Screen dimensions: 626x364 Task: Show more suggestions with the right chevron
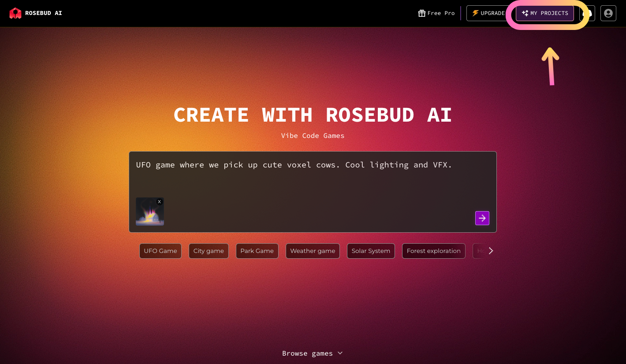[491, 251]
